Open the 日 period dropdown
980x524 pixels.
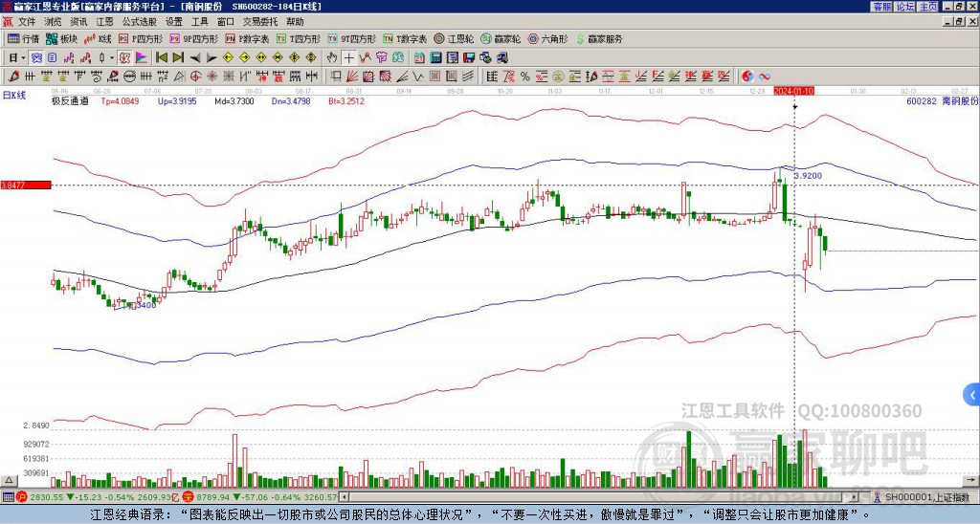click(17, 58)
